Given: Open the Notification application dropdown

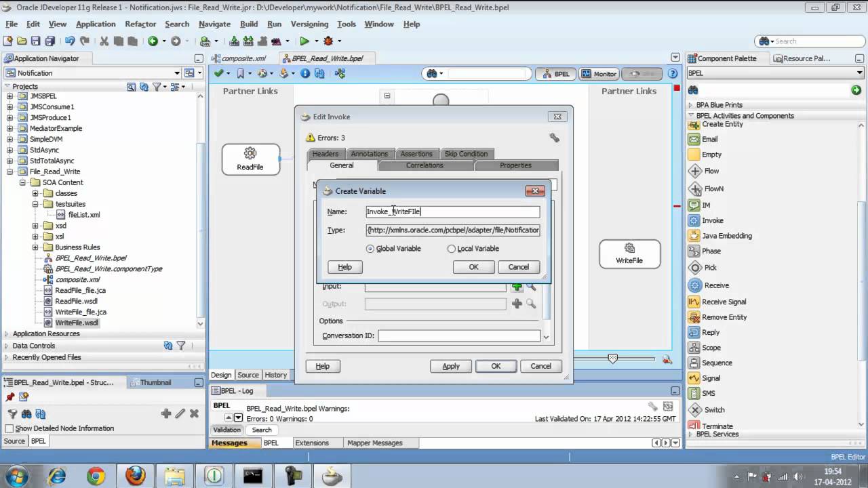Looking at the screenshot, I should [x=177, y=73].
